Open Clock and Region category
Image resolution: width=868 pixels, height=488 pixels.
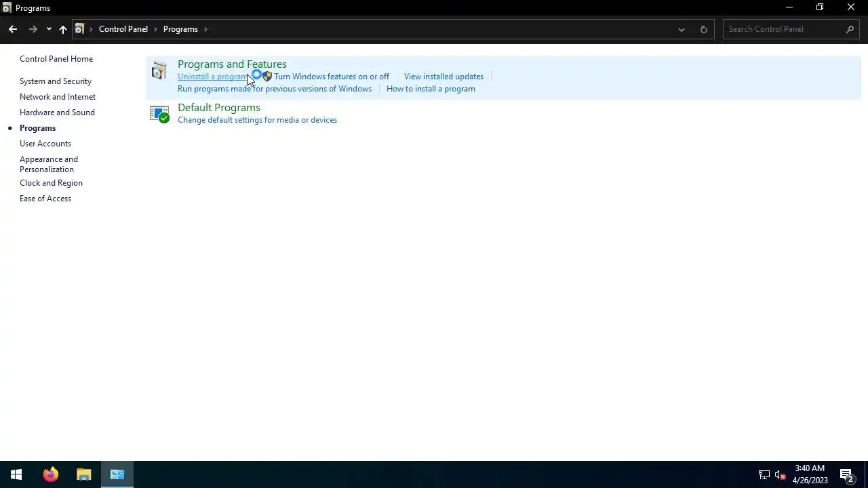[x=51, y=183]
